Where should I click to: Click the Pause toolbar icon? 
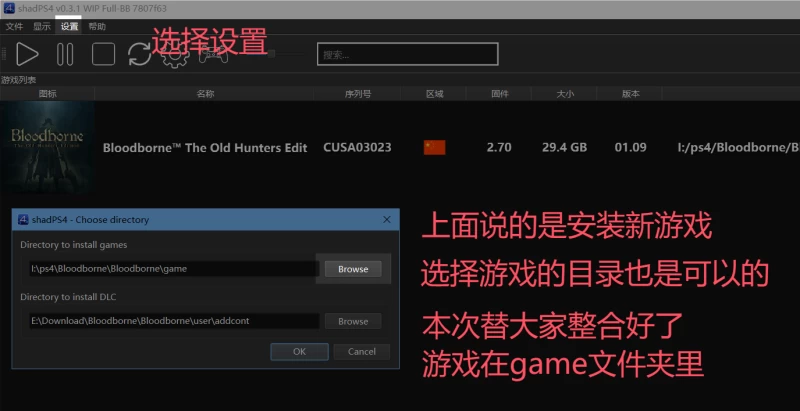tap(65, 54)
